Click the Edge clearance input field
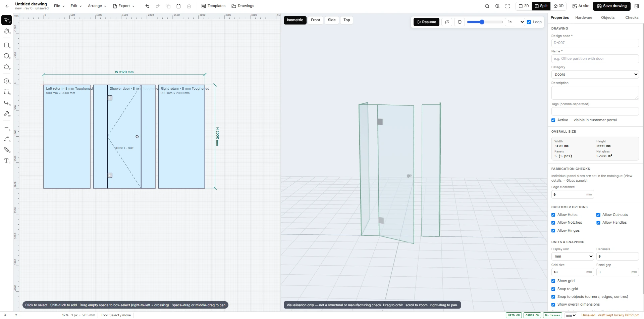Screen dimensions: 644x319 (x=573, y=194)
